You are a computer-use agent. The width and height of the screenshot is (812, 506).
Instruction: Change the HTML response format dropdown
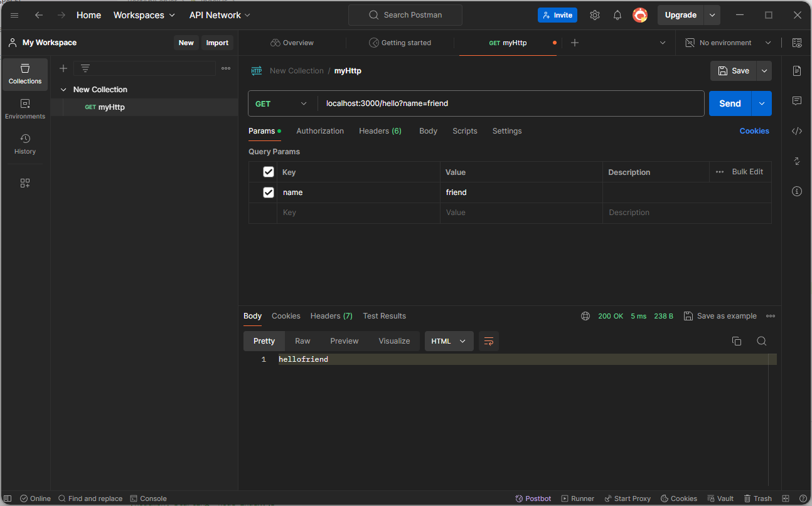[x=449, y=341]
